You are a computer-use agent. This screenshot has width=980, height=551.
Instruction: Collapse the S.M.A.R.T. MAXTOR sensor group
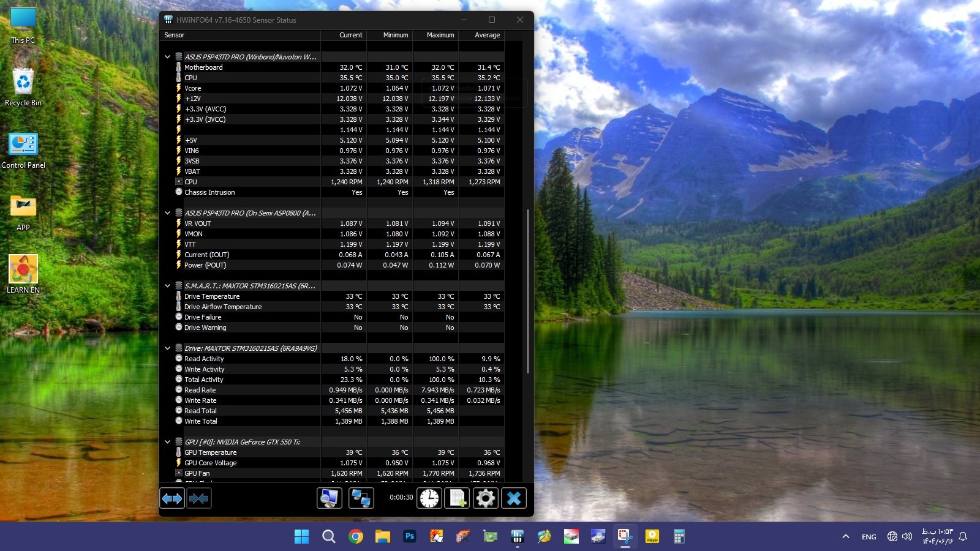[167, 286]
